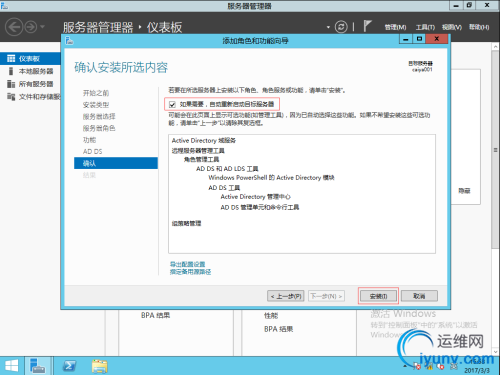Click 'Active Directory 管理中心' entry
Image resolution: width=500 pixels, height=375 pixels.
[x=255, y=197]
